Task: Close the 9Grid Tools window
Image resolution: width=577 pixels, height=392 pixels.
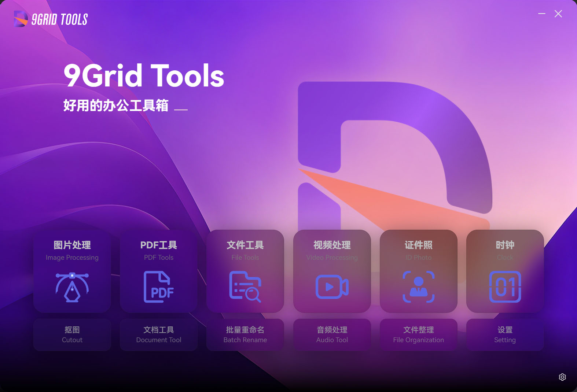Action: click(558, 14)
